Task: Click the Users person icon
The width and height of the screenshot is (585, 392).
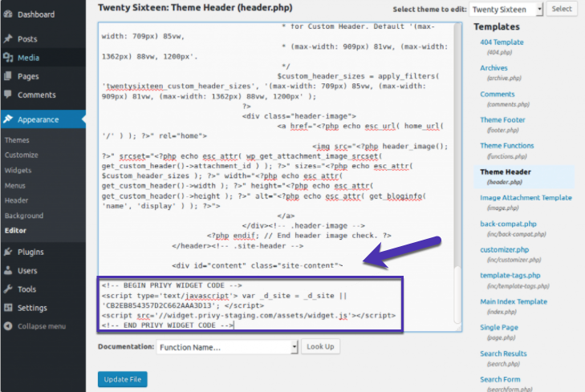Action: tap(8, 270)
